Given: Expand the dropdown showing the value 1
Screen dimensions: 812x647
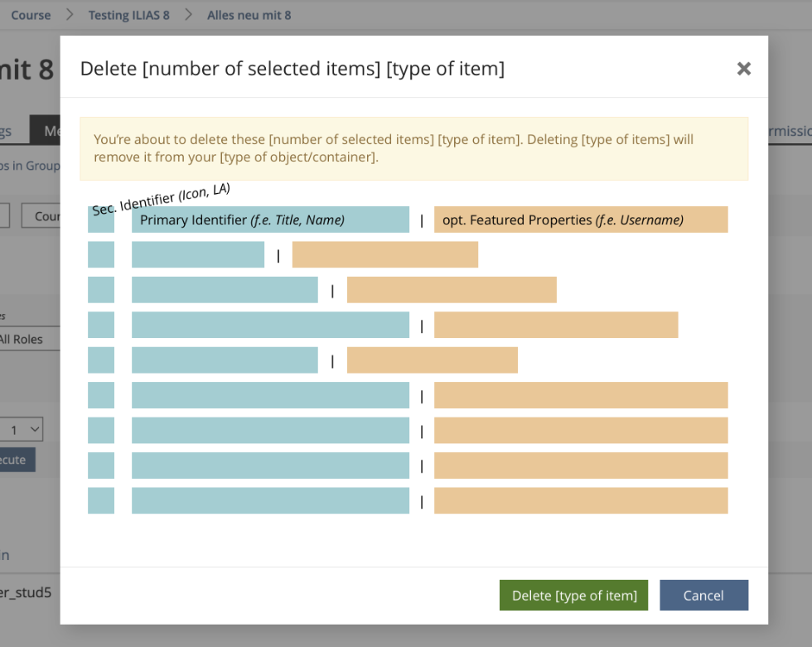Looking at the screenshot, I should [x=23, y=429].
